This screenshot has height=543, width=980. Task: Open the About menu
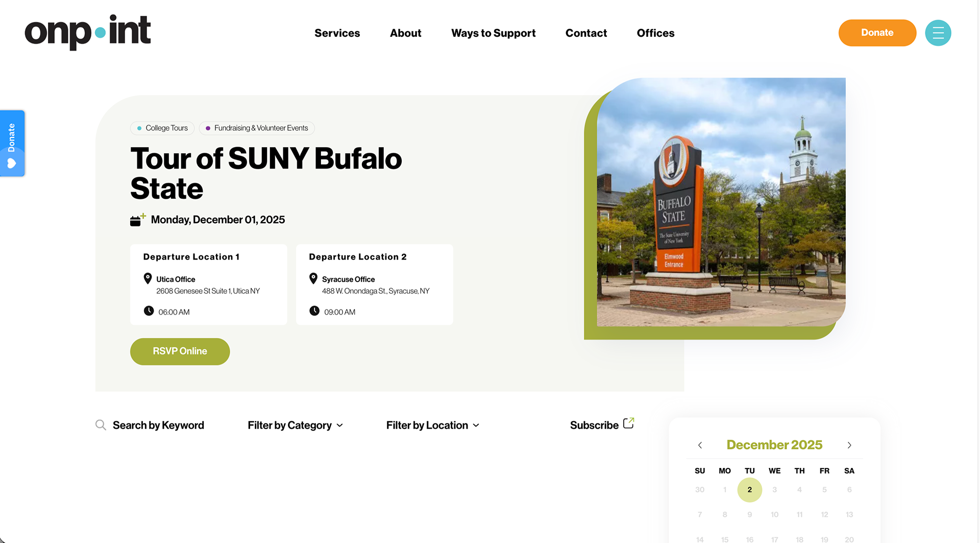pos(405,33)
